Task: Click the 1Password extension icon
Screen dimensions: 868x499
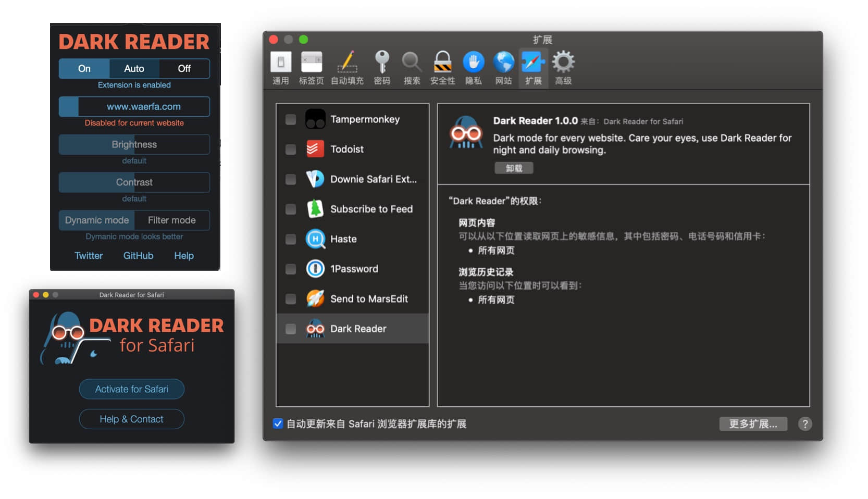Action: [x=315, y=269]
